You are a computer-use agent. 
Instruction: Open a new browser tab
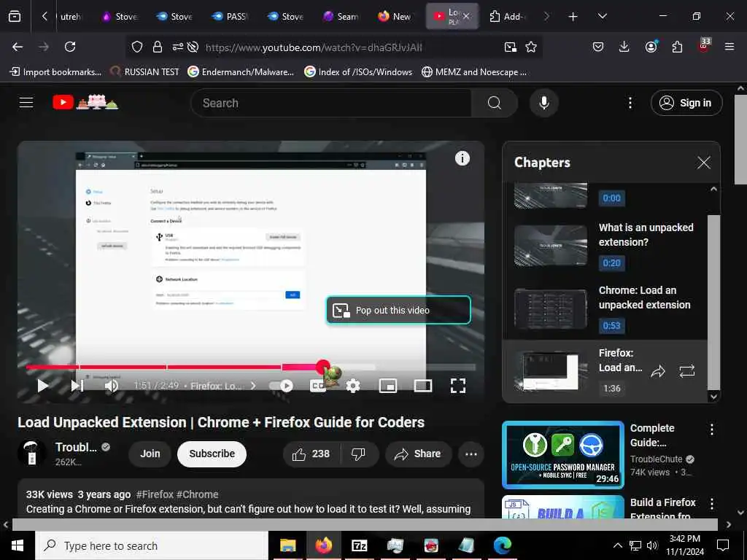click(x=573, y=17)
